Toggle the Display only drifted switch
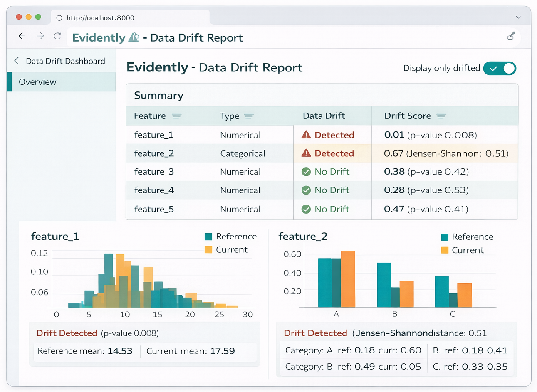 500,69
